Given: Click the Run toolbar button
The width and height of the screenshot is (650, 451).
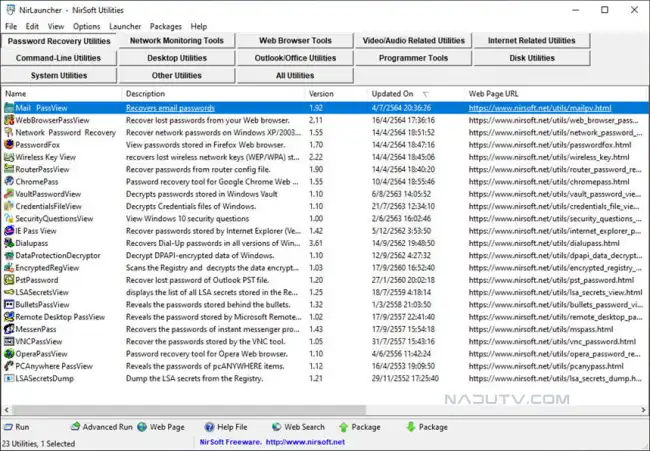Looking at the screenshot, I should [x=17, y=427].
